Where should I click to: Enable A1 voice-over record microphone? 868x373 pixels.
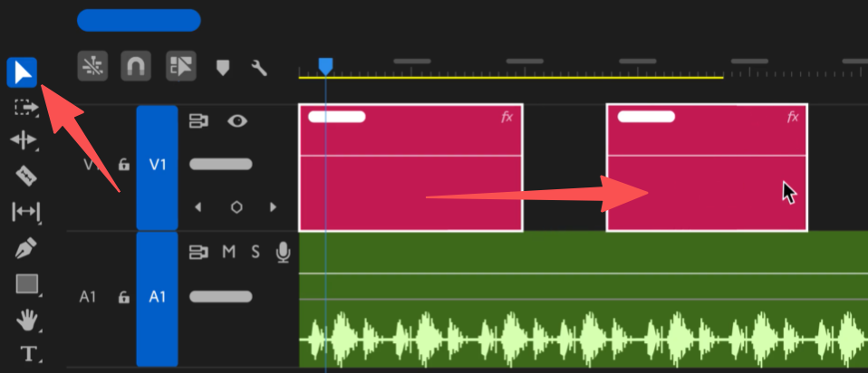click(284, 253)
